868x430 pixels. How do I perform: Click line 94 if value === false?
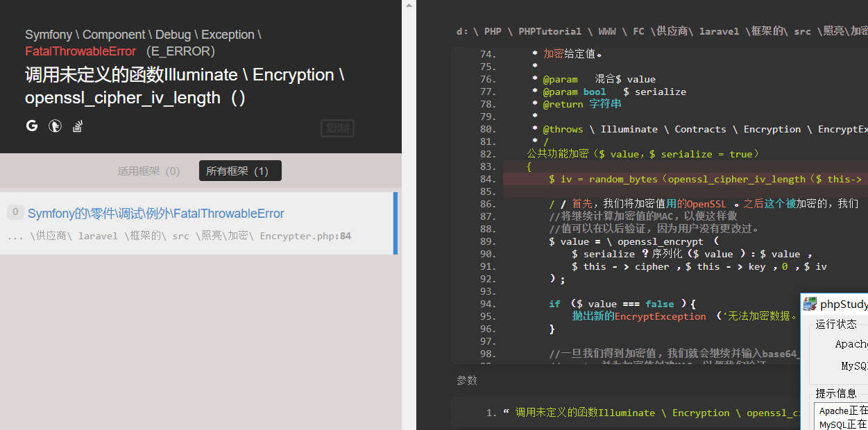tap(622, 304)
